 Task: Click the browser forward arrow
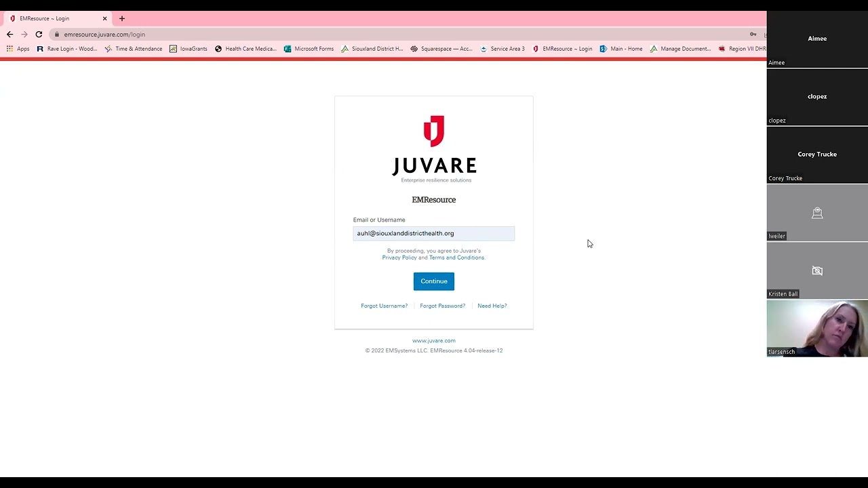tap(24, 34)
